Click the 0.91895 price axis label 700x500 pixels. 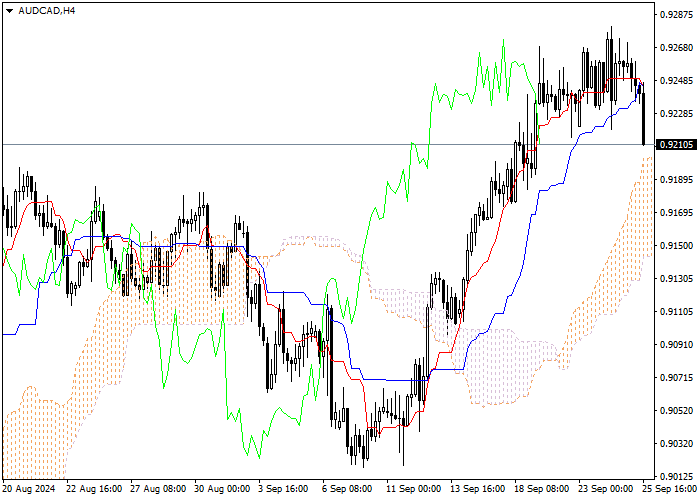tap(677, 179)
